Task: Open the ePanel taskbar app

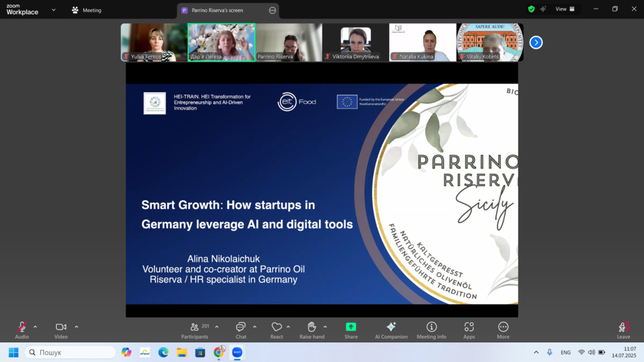Action: [145, 352]
